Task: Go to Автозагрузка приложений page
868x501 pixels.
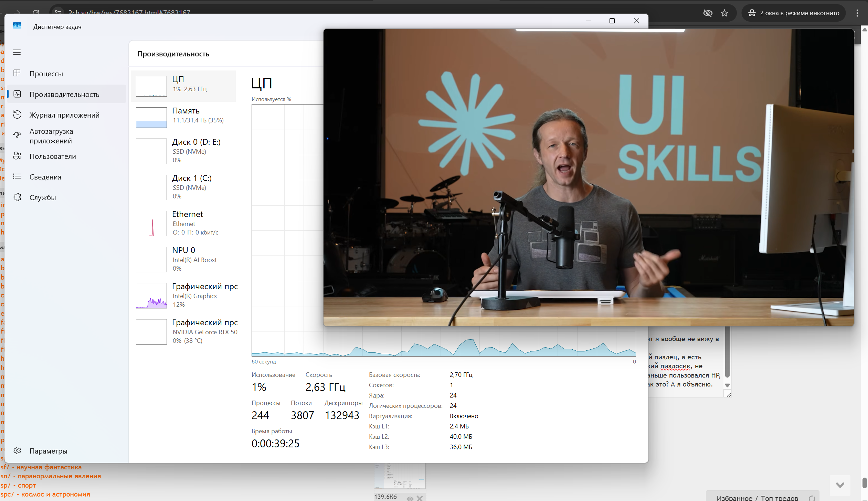Action: pos(67,136)
